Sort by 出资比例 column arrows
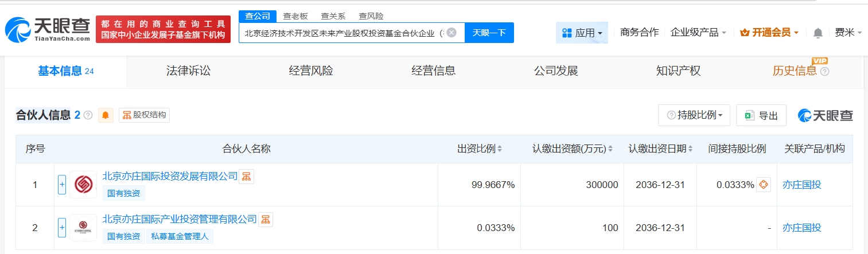The width and height of the screenshot is (868, 254). [500, 149]
